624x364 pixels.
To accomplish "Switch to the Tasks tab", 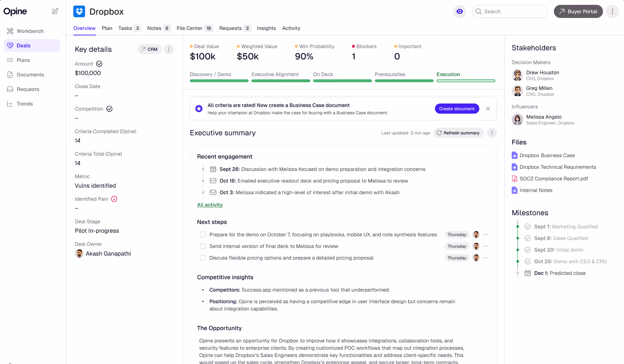I will (x=130, y=28).
